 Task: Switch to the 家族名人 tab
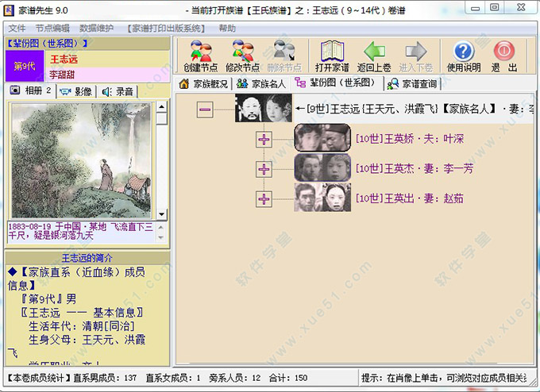(261, 83)
